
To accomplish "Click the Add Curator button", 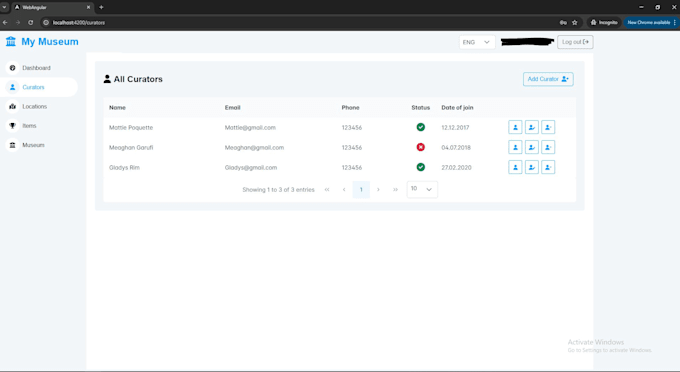I will click(548, 79).
